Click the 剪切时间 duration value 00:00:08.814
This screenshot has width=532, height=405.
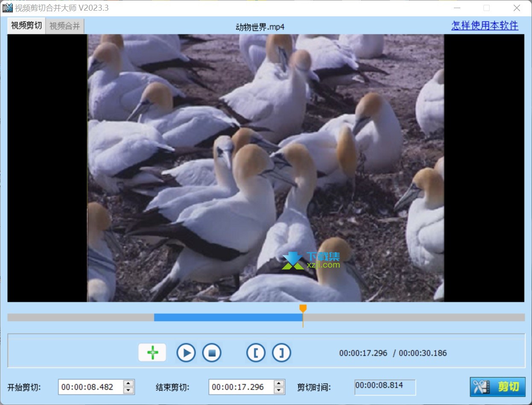[x=379, y=385]
